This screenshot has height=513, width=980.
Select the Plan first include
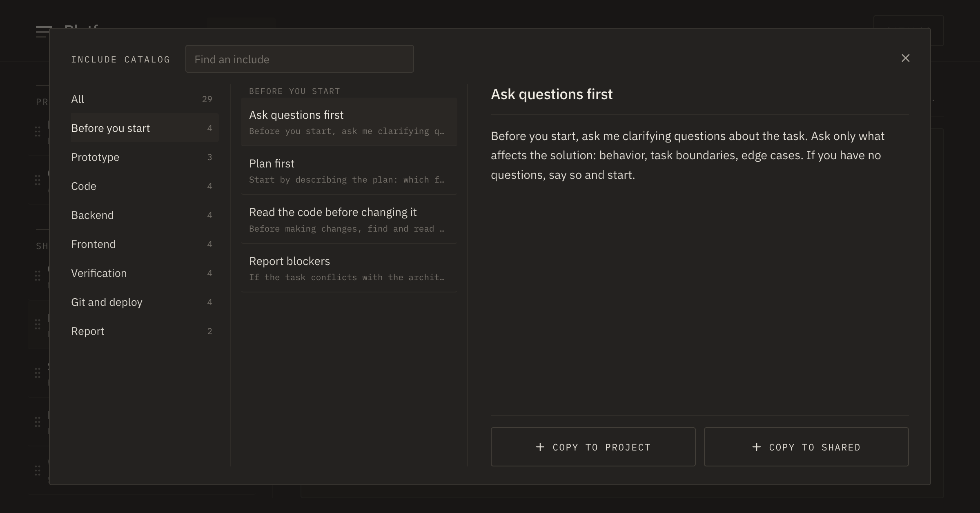tap(349, 171)
